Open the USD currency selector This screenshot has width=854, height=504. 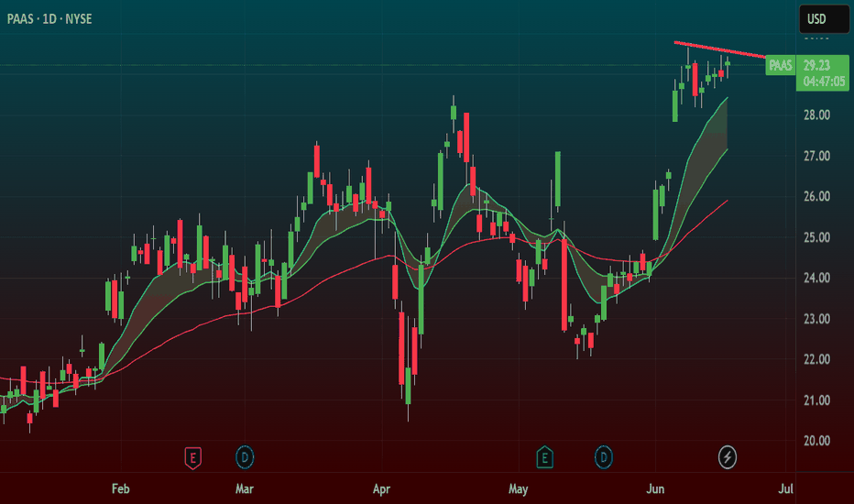824,19
